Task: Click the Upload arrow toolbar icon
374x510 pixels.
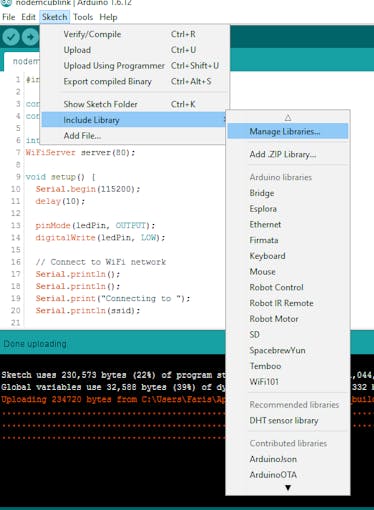Action: click(x=30, y=37)
